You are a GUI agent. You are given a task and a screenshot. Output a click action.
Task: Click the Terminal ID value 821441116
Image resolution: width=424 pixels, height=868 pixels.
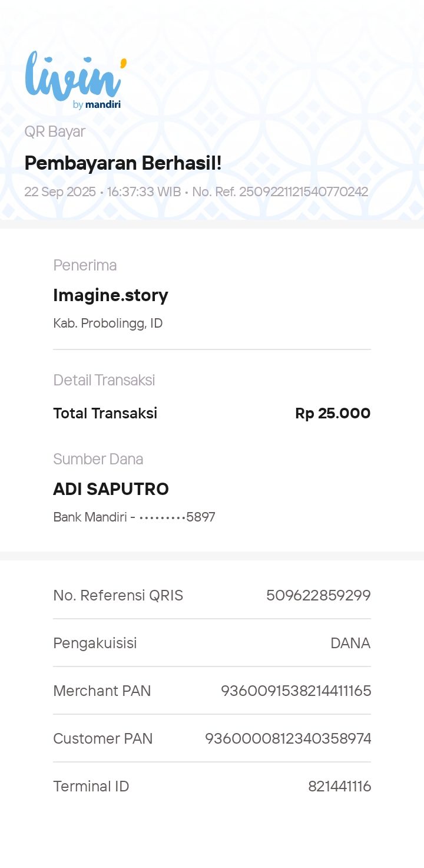pyautogui.click(x=339, y=786)
